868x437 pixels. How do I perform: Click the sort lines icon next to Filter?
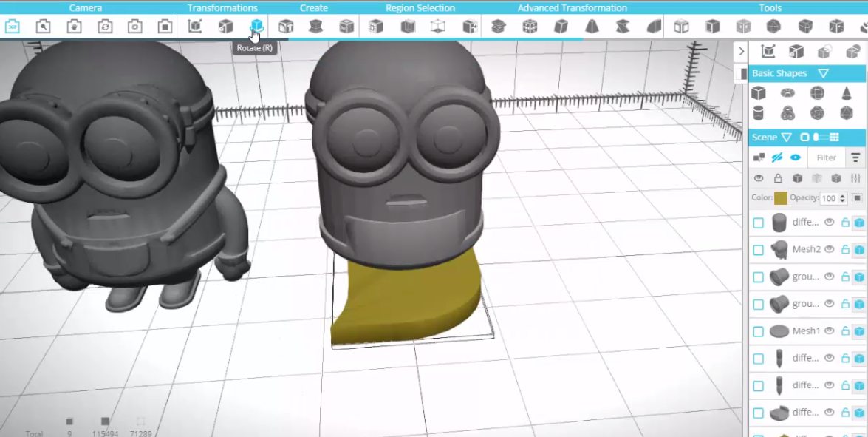855,157
